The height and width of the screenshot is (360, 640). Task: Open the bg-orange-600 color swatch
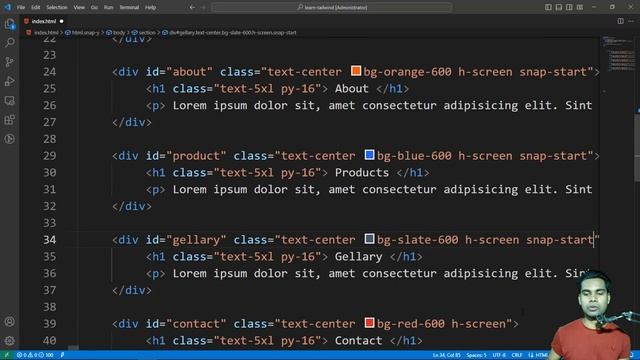click(x=356, y=71)
